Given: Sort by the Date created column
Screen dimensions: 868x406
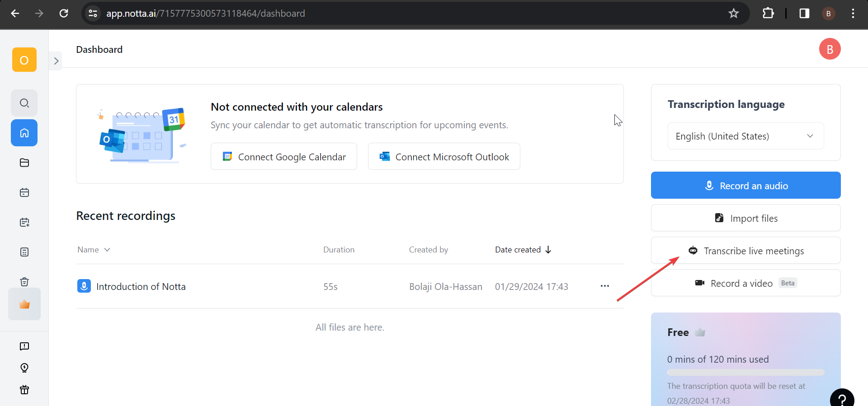Looking at the screenshot, I should tap(523, 250).
